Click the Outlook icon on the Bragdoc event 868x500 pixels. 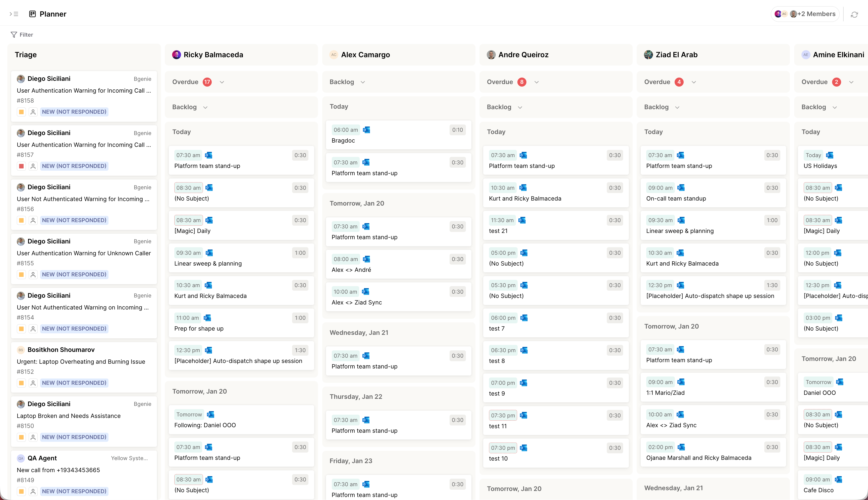pyautogui.click(x=366, y=130)
